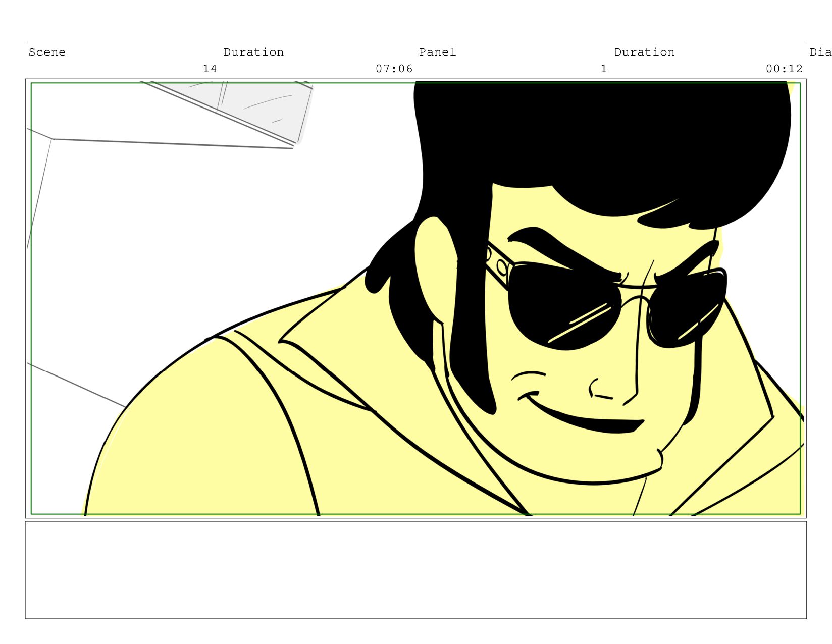
Task: Click the panel number '1'
Action: (x=604, y=69)
